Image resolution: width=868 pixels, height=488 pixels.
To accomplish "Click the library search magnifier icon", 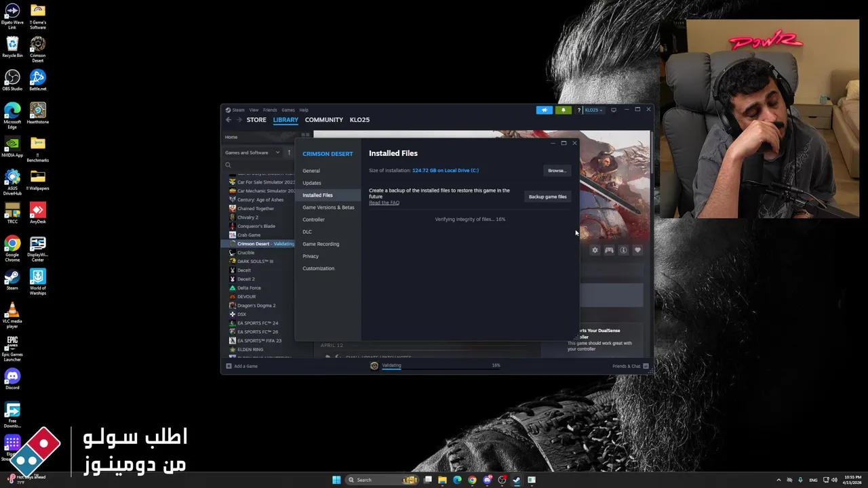I will (228, 165).
